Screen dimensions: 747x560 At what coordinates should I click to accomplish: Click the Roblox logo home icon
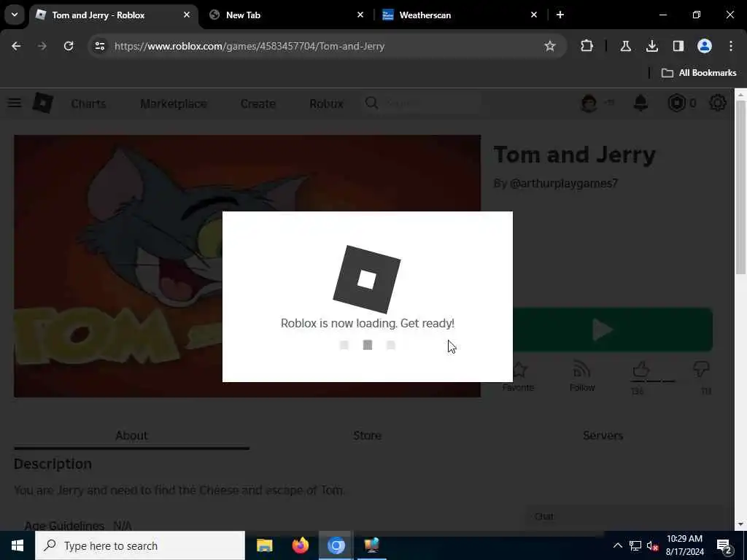point(43,103)
